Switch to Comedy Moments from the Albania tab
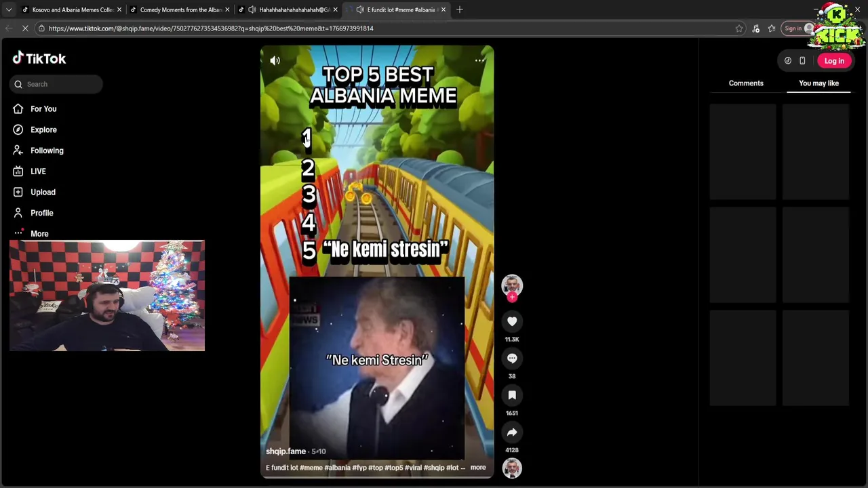868x488 pixels. pos(180,9)
